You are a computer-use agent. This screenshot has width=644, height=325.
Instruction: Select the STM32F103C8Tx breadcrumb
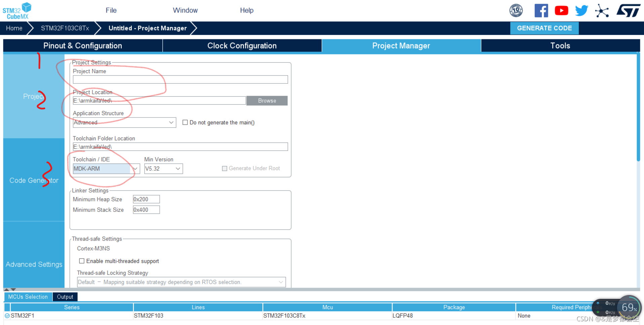pyautogui.click(x=65, y=28)
